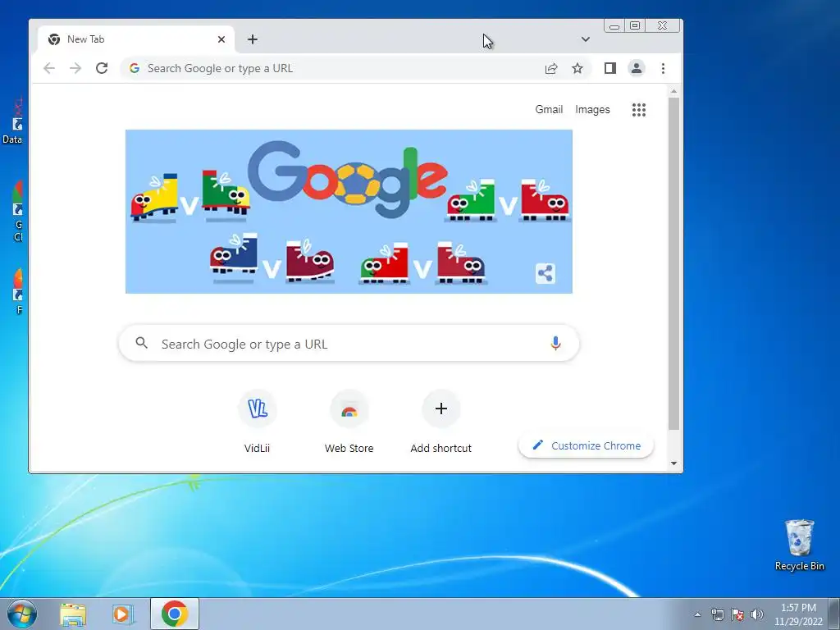Open the Google apps grid
This screenshot has height=630, width=840.
[638, 110]
